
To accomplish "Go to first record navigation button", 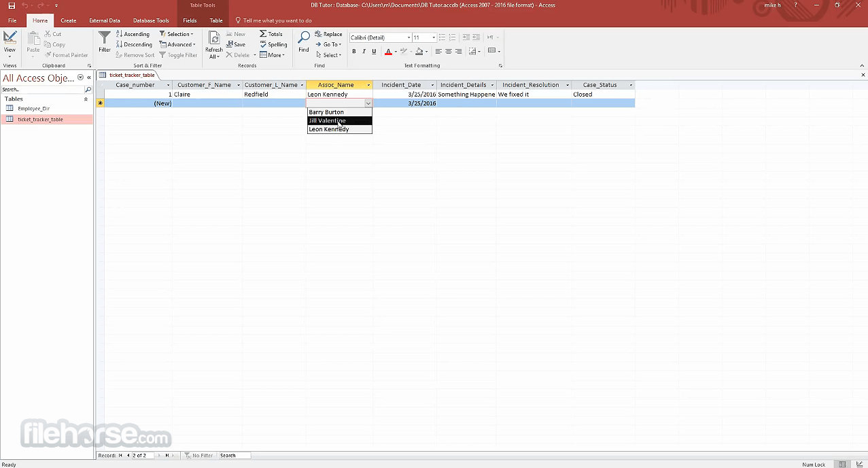I will point(120,456).
